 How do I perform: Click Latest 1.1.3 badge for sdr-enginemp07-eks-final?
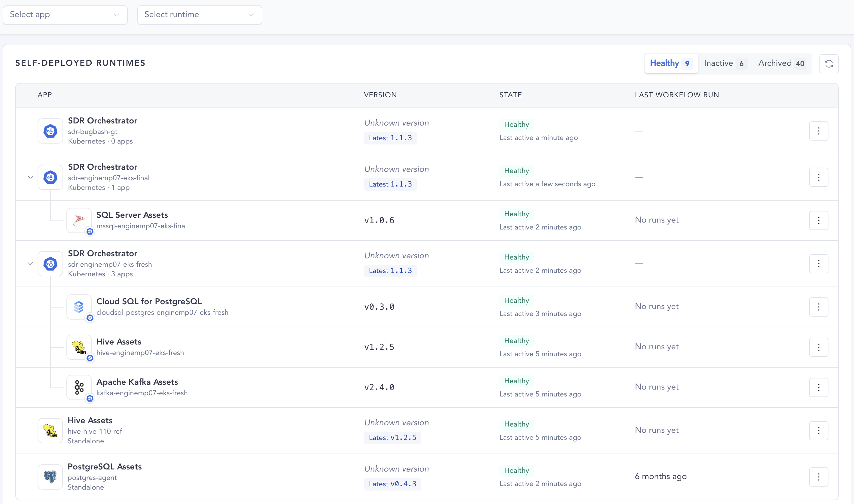(390, 184)
